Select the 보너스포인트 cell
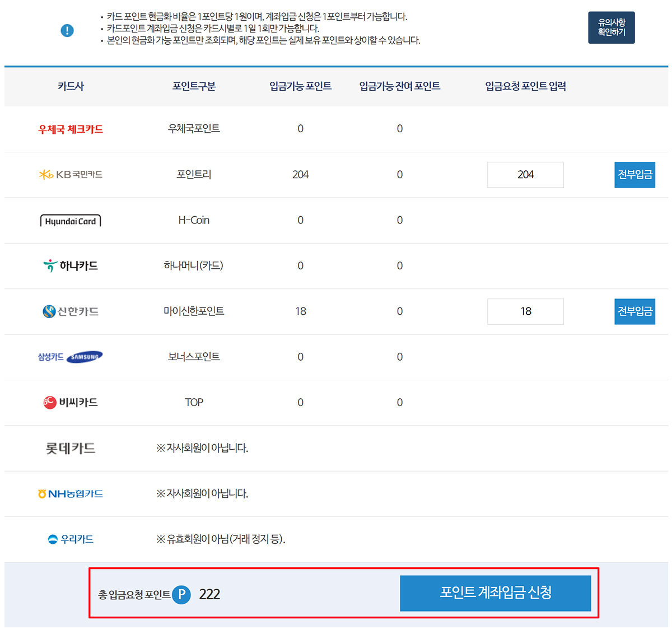Screen dimensions: 672x634 [194, 357]
